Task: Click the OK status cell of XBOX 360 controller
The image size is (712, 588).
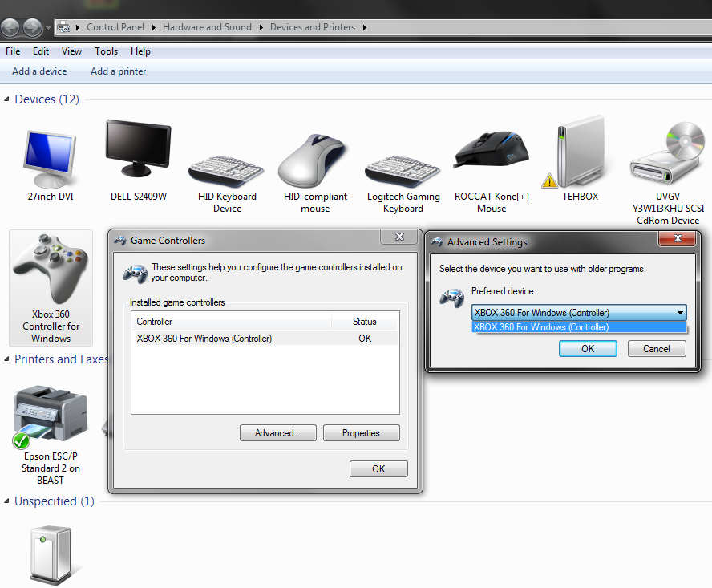Action: 365,339
